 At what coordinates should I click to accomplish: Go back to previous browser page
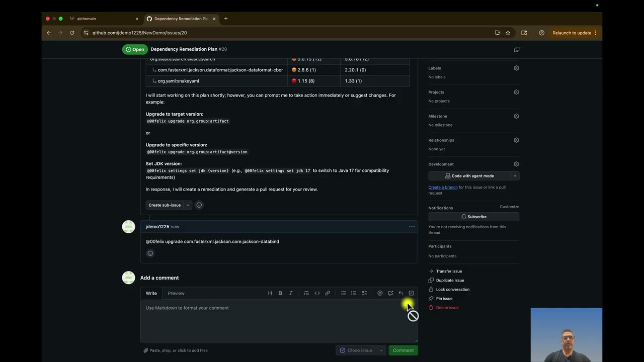click(x=49, y=33)
